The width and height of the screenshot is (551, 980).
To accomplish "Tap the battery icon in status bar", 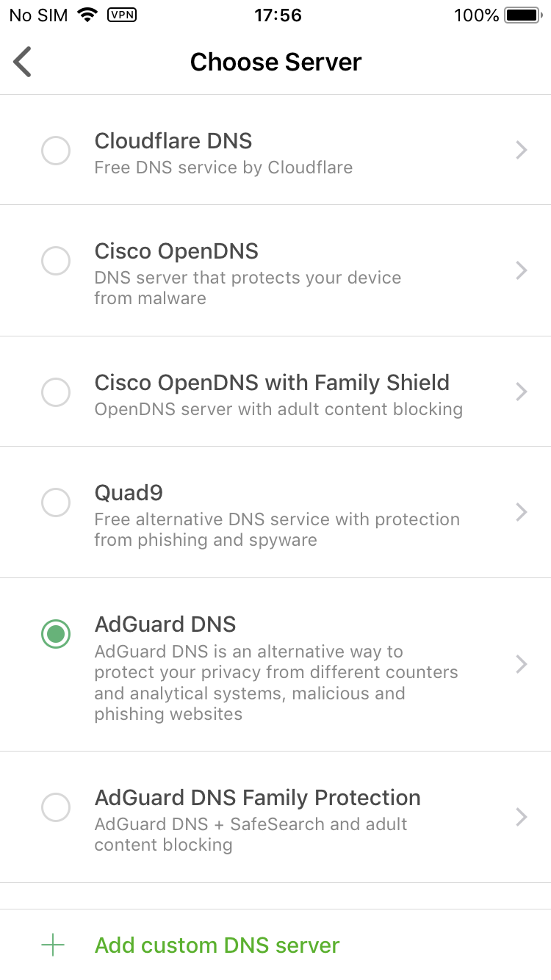I will (x=522, y=15).
